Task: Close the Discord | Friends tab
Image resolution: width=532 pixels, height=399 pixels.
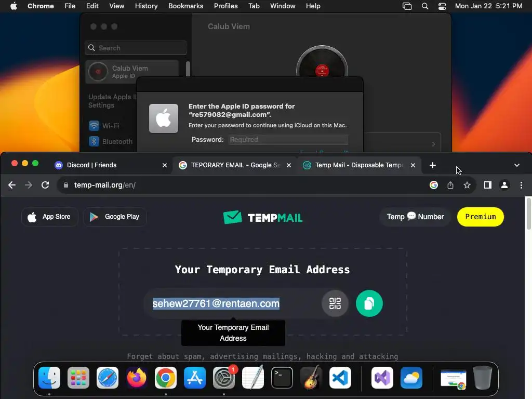Action: coord(165,165)
